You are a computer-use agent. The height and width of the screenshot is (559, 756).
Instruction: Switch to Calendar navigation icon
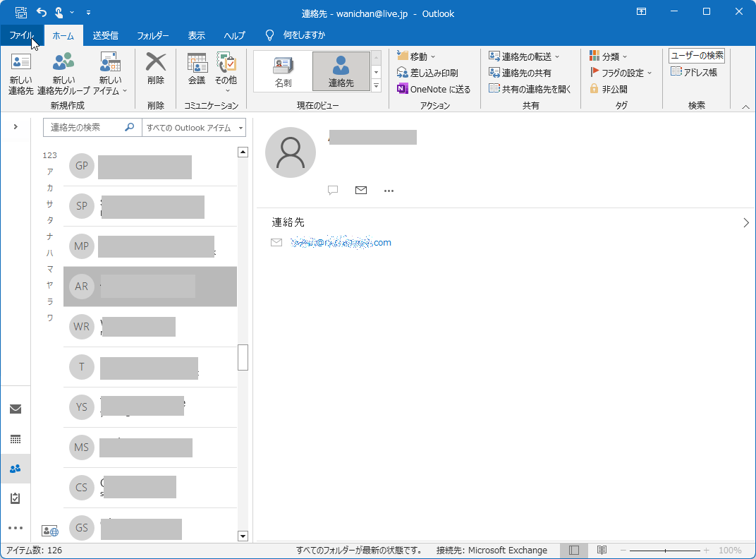(x=16, y=439)
